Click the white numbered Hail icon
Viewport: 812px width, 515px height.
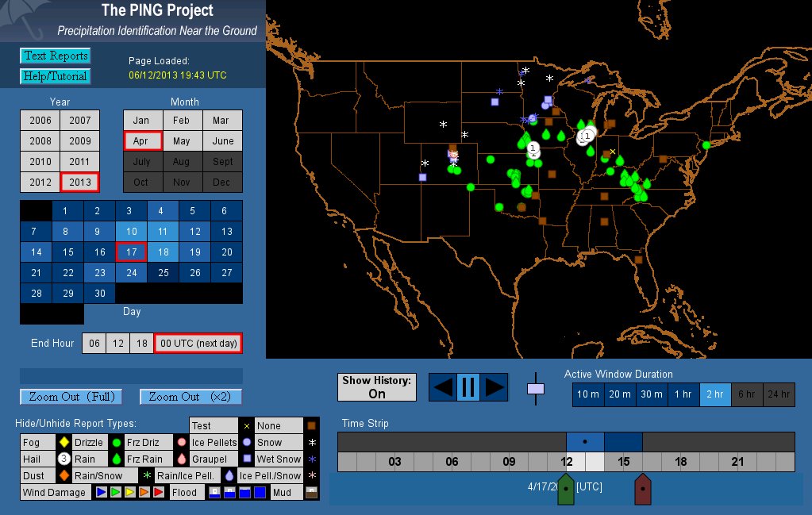(x=63, y=459)
